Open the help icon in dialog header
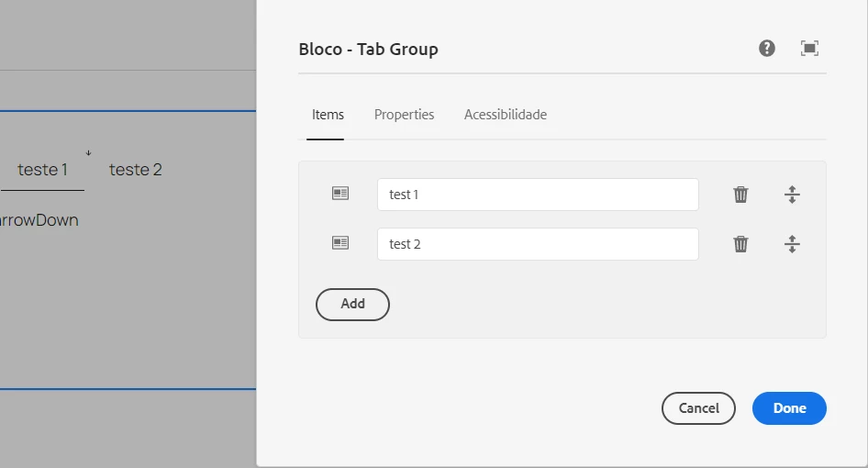The width and height of the screenshot is (868, 468). (x=767, y=49)
